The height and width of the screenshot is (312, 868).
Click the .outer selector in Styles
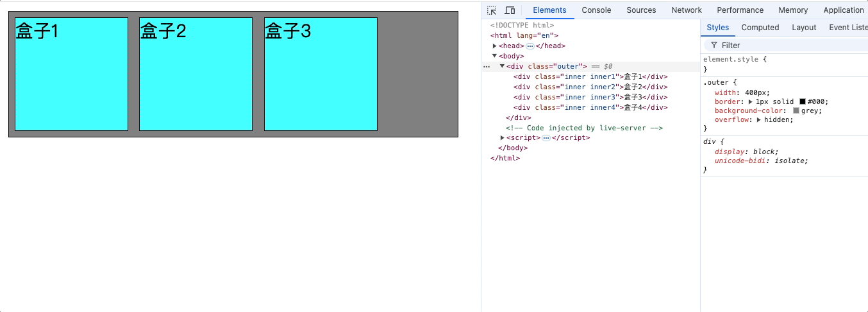[x=715, y=83]
